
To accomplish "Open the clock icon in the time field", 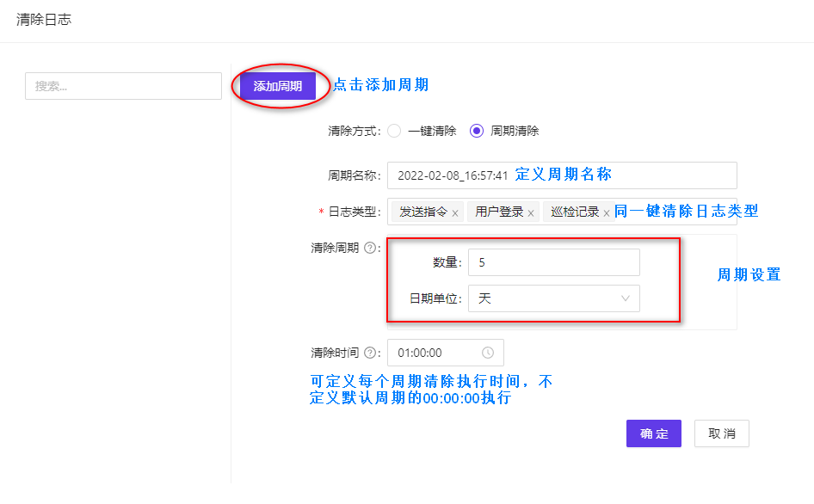I will click(x=489, y=352).
